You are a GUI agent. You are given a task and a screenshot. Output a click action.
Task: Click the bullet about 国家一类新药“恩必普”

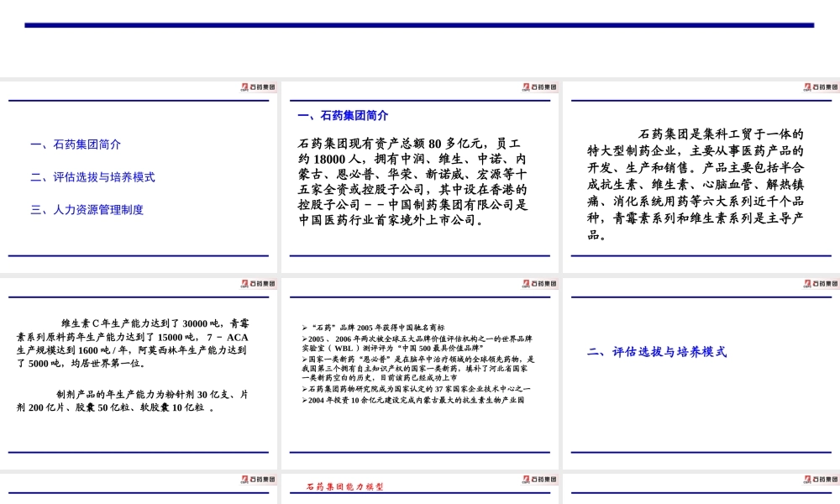417,368
